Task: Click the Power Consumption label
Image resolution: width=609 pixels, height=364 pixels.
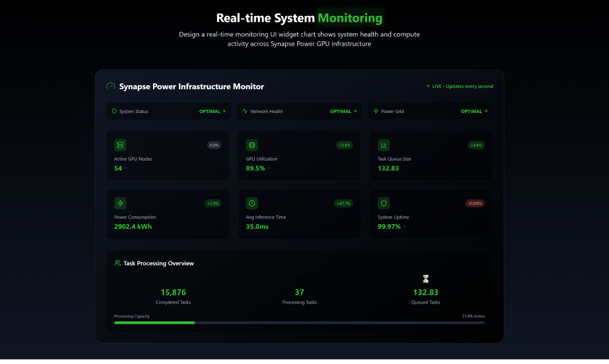Action: pyautogui.click(x=135, y=217)
